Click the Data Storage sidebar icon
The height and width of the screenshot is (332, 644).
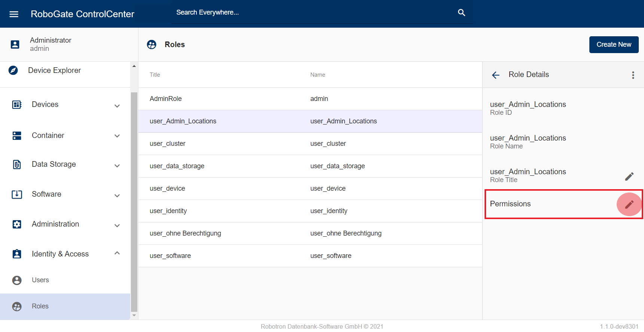[x=17, y=164]
